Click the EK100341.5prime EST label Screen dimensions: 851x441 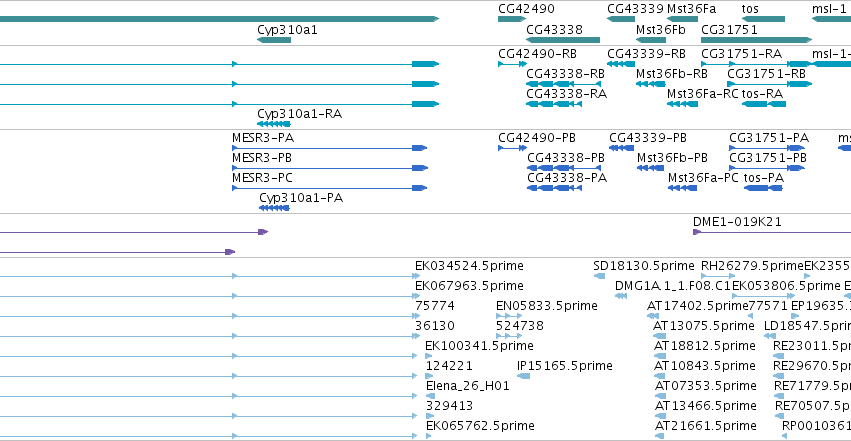point(479,346)
